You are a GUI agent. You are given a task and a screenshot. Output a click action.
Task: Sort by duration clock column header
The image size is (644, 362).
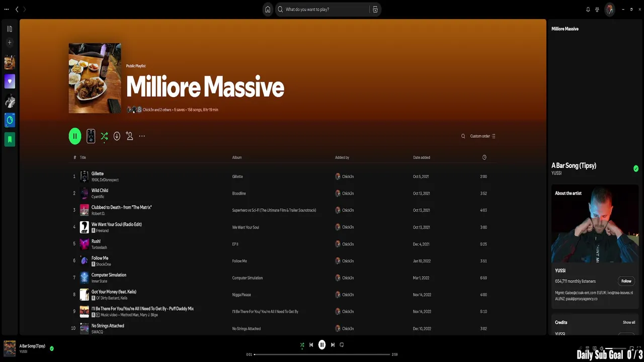pos(485,157)
